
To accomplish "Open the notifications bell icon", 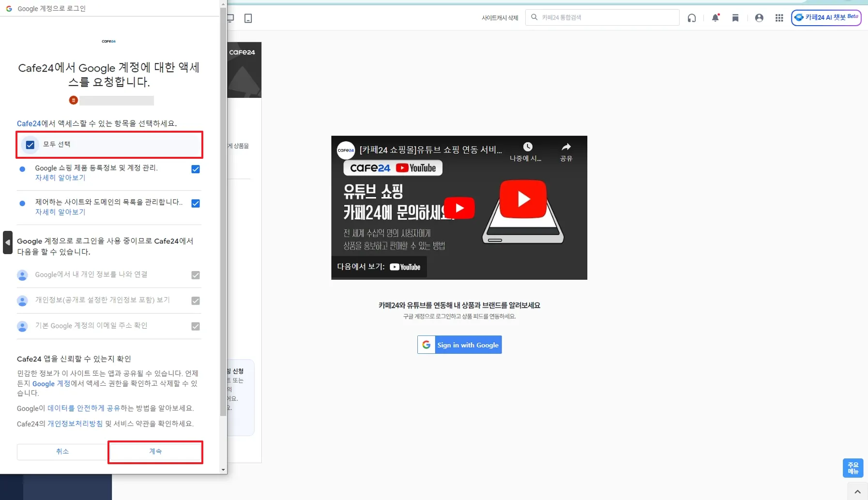I will pos(715,18).
